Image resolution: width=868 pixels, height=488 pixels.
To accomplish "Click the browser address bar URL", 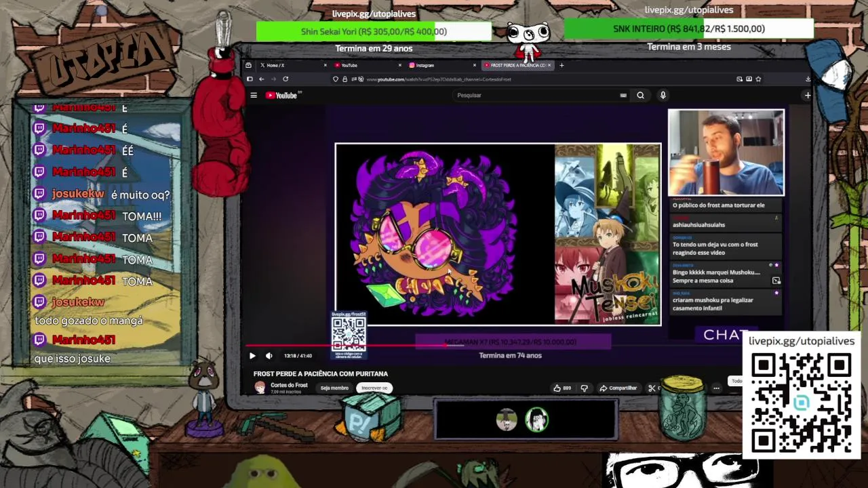I will (438, 79).
